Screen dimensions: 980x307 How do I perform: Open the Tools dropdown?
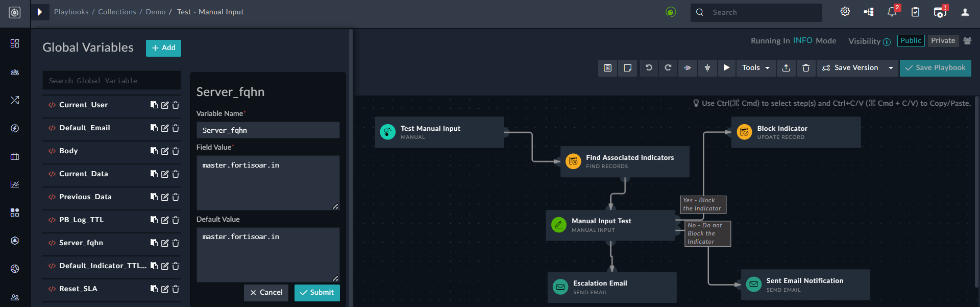[x=756, y=67]
